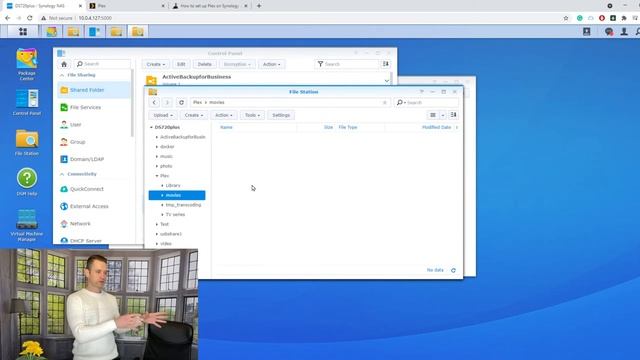The image size is (640, 360).
Task: Click Settings button in File Station
Action: coord(281,115)
